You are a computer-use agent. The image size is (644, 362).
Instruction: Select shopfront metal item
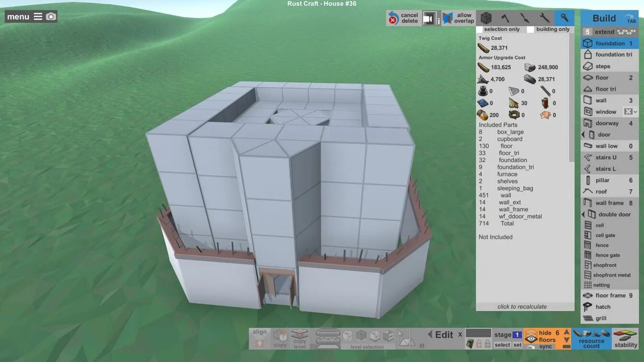point(609,275)
